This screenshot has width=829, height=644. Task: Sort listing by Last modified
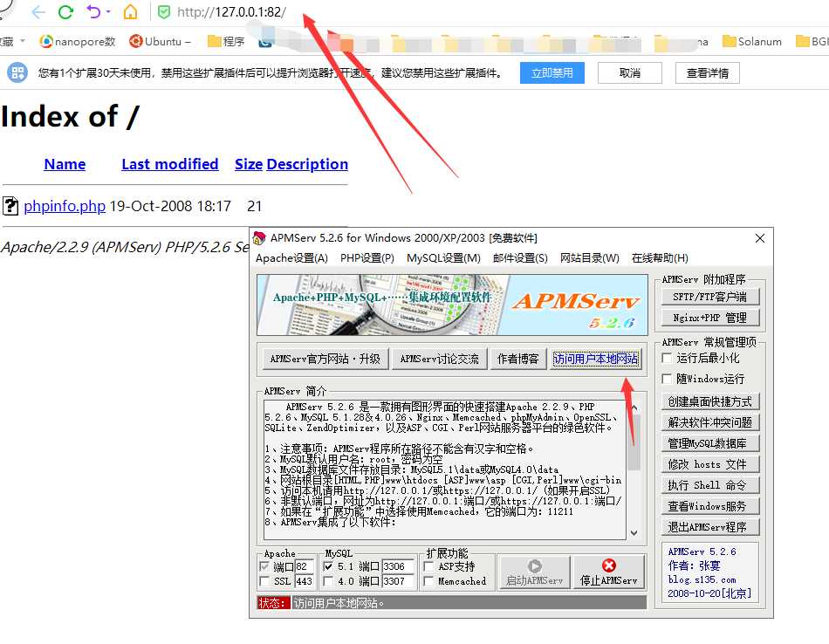pyautogui.click(x=169, y=164)
